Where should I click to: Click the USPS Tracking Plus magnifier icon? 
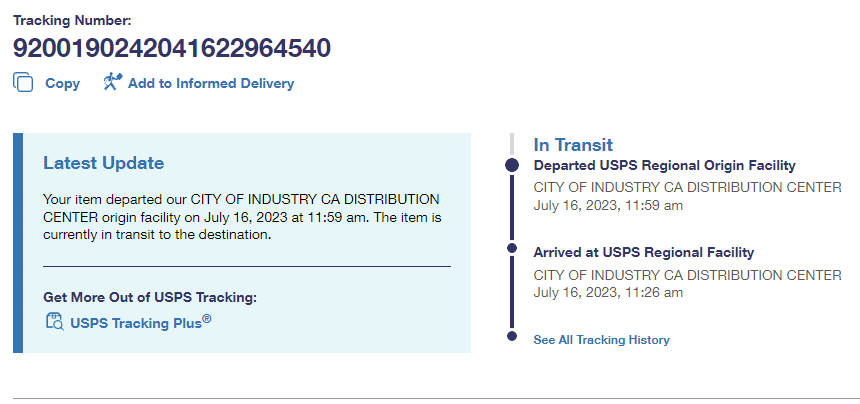point(55,321)
